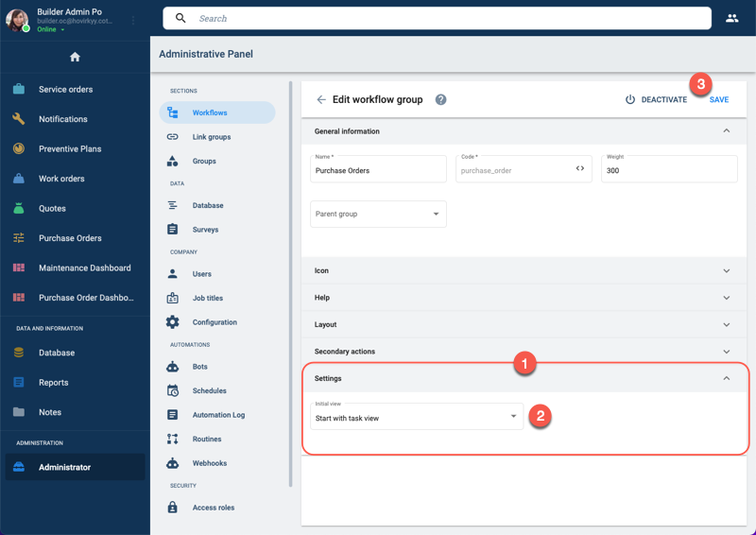Expand the Secondary actions section
756x535 pixels.
(x=726, y=353)
